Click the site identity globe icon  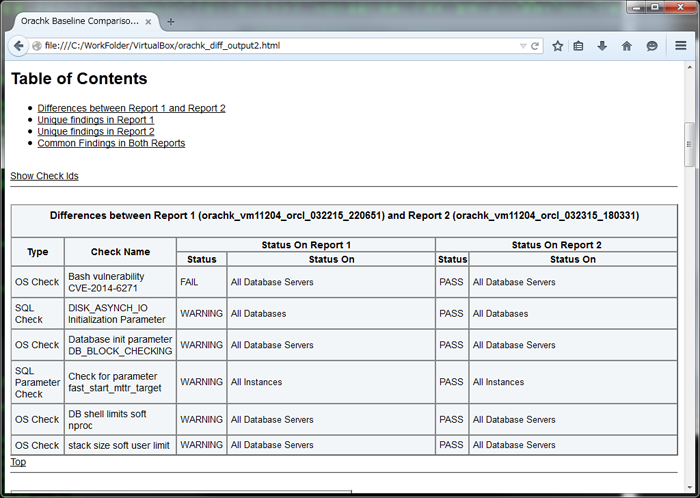pyautogui.click(x=37, y=46)
